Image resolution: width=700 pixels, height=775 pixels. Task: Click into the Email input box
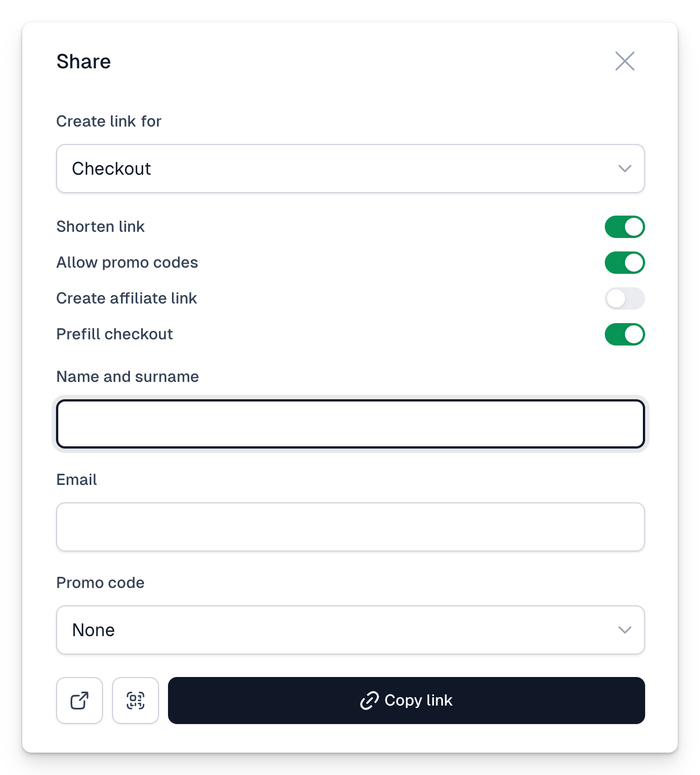(x=351, y=527)
